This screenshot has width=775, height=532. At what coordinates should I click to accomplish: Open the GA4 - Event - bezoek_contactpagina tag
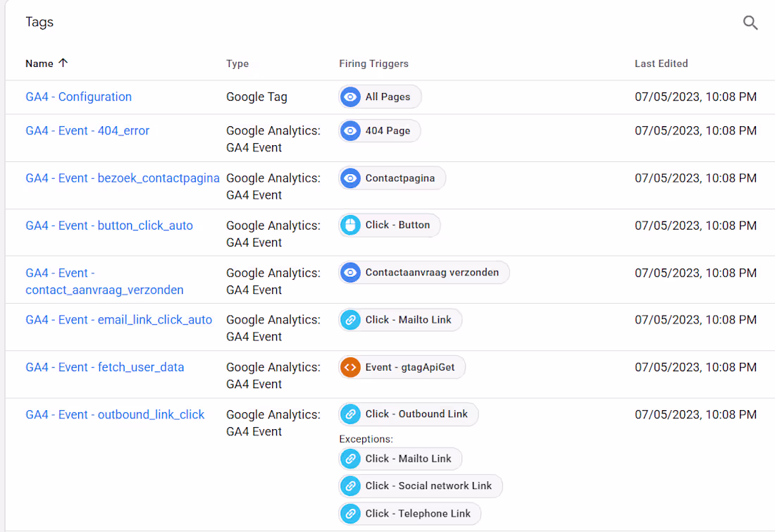pos(122,178)
